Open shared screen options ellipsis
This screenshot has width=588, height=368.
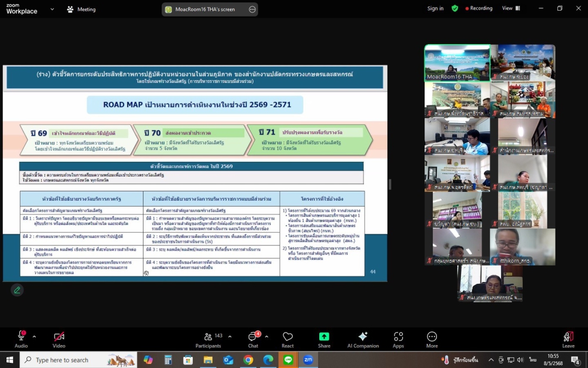click(x=252, y=9)
